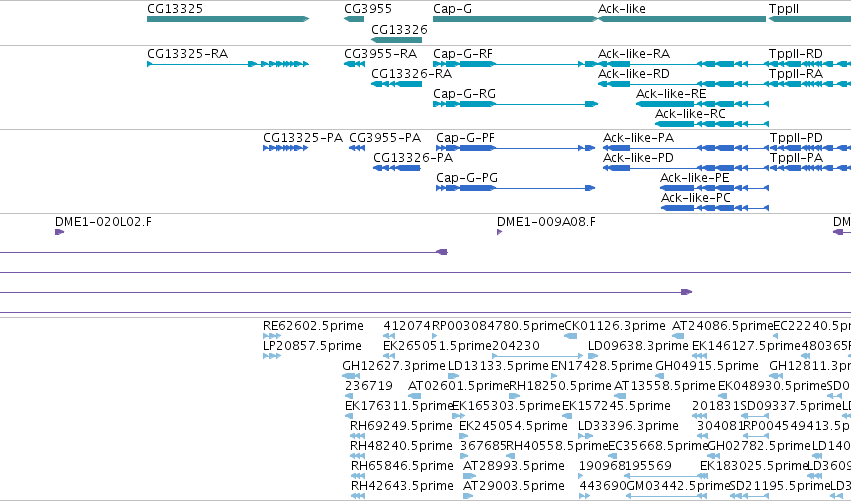Click EST RH69249.5prime
The height and width of the screenshot is (501, 851).
point(357,436)
